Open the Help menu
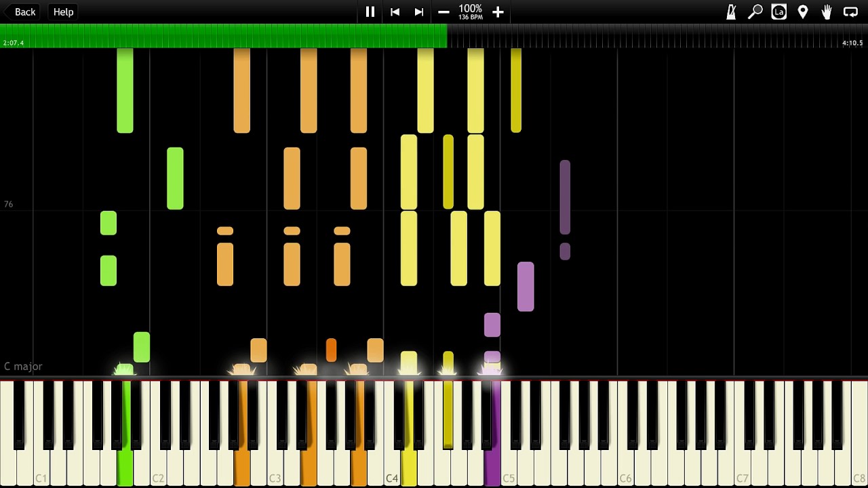 (63, 12)
